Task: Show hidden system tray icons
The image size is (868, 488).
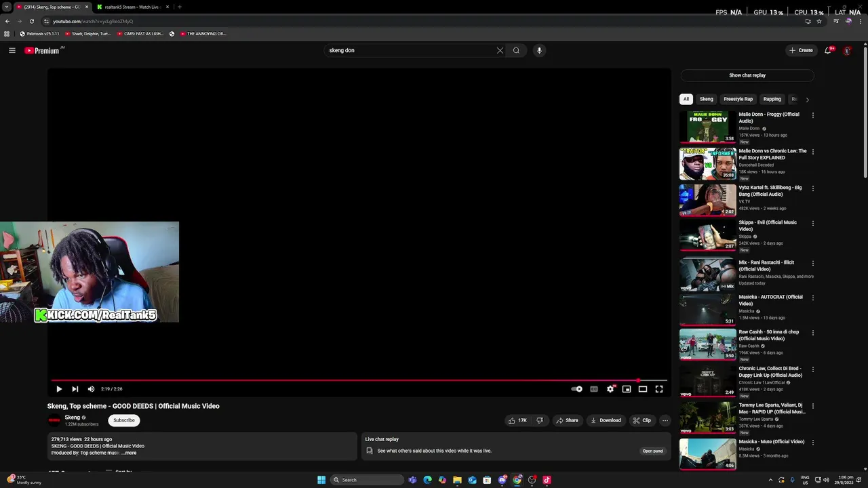Action: pyautogui.click(x=770, y=480)
